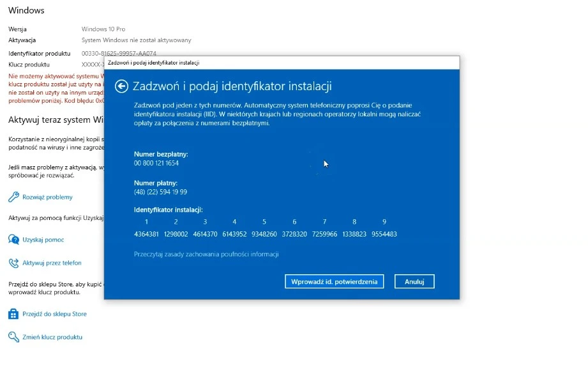
Task: Go to Przejdź do sklepu Store link
Action: tap(54, 314)
